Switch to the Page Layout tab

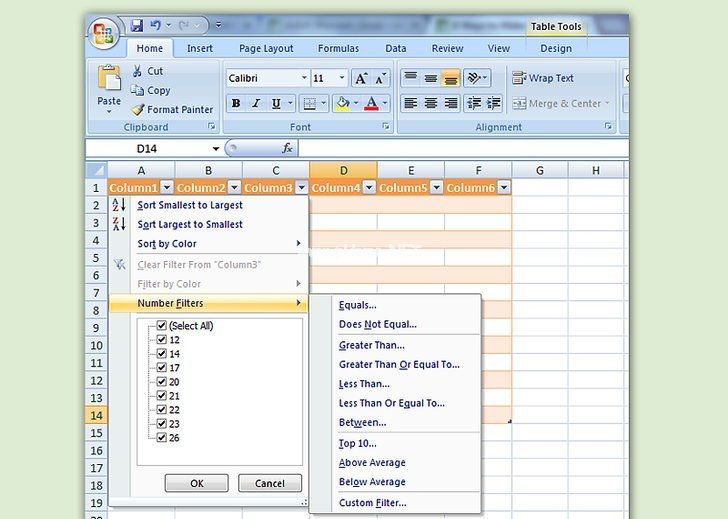click(x=265, y=48)
